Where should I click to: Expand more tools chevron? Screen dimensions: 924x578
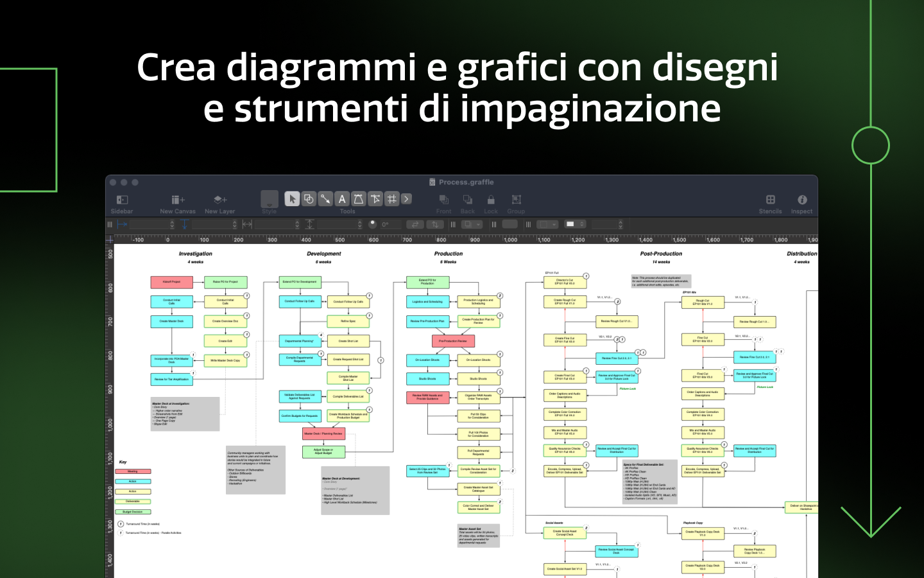(407, 199)
